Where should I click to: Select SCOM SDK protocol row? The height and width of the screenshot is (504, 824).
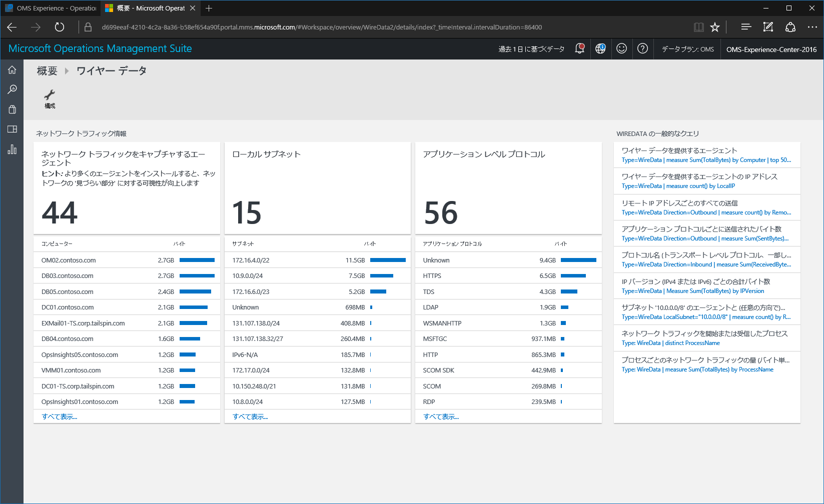pos(508,370)
